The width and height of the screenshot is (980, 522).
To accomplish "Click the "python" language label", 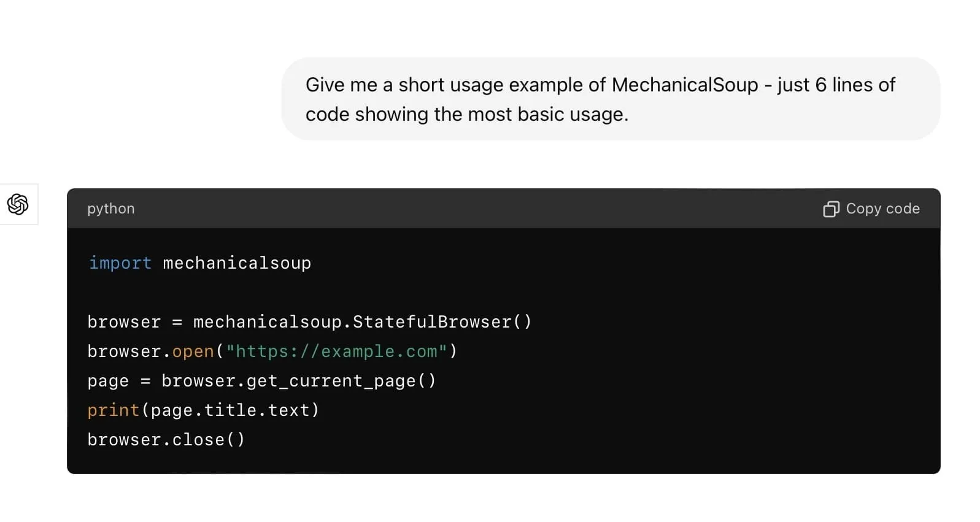I will 111,209.
